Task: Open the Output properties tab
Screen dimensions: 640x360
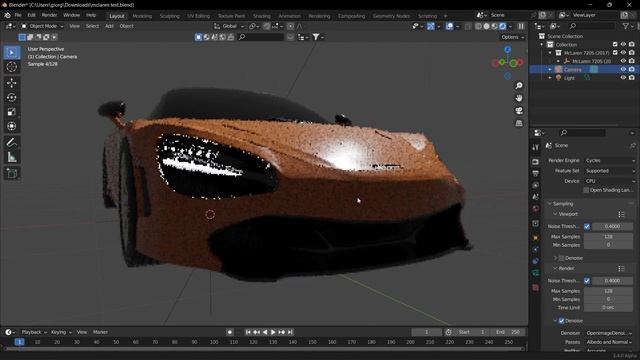Action: tap(536, 174)
